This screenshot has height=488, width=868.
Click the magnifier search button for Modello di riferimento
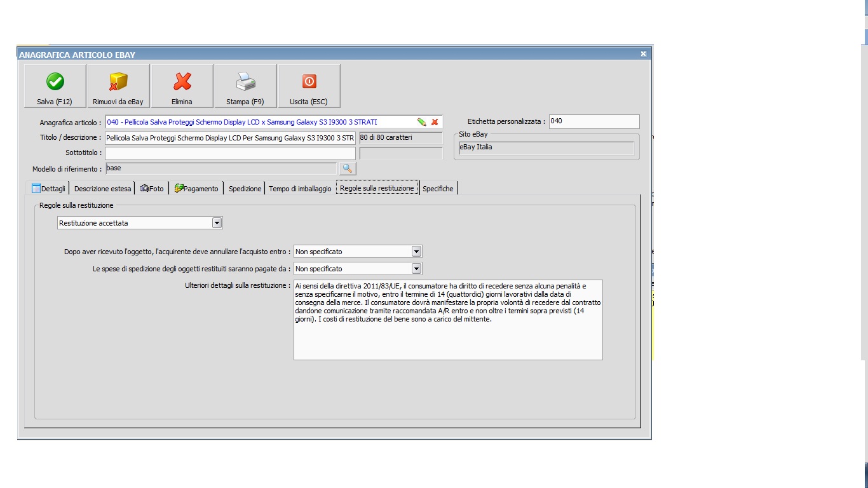(348, 168)
